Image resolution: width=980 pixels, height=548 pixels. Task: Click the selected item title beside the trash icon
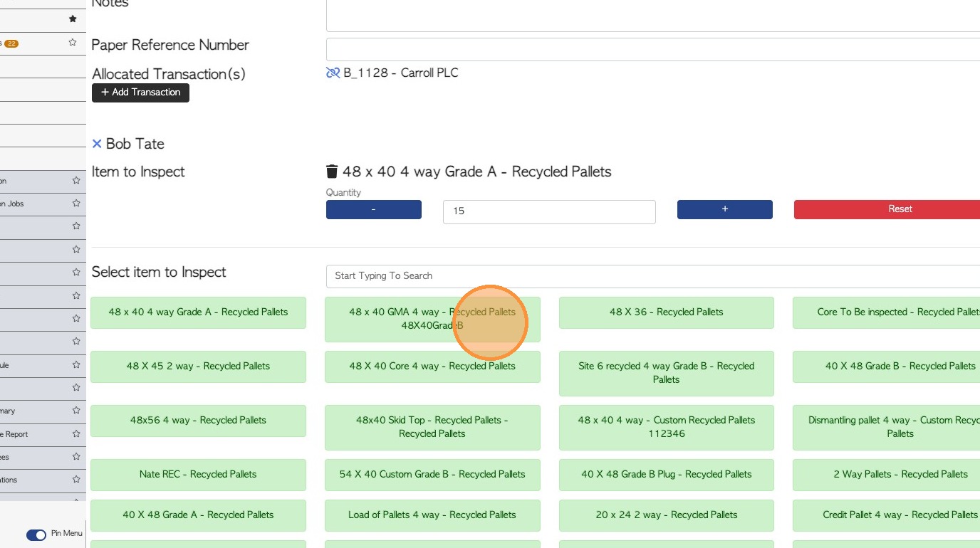477,172
